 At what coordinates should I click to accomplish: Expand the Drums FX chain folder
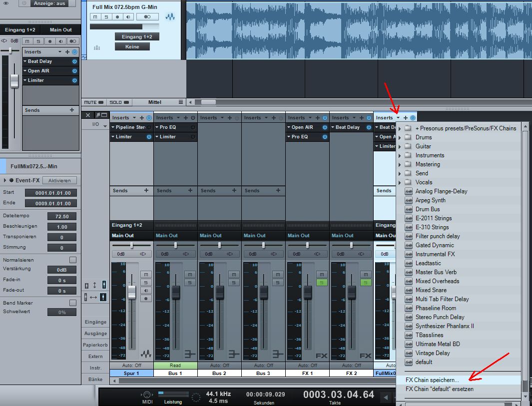[x=400, y=137]
